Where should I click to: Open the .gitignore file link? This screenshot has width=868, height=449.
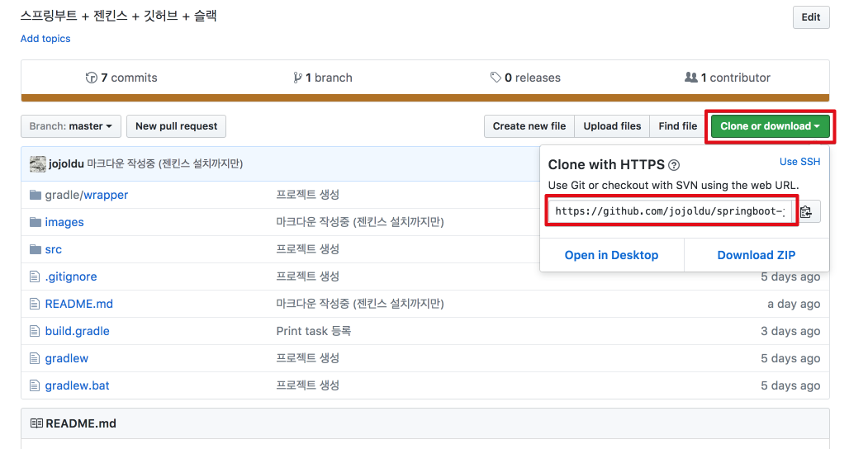[71, 276]
